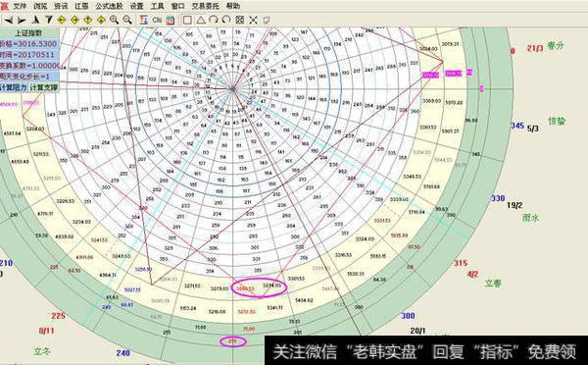Image resolution: width=588 pixels, height=365 pixels.
Task: Click the 雨水 solar term label
Action: 530,218
